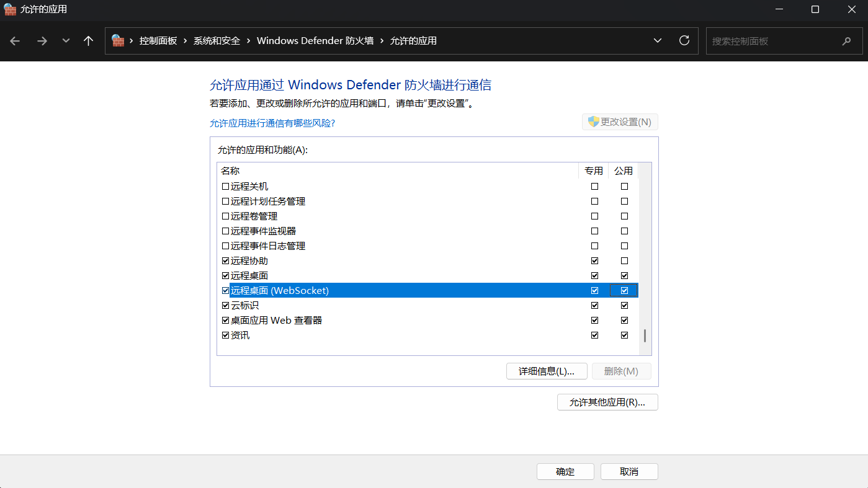Image resolution: width=868 pixels, height=488 pixels.
Task: Click the 公用 column header
Action: click(x=624, y=171)
